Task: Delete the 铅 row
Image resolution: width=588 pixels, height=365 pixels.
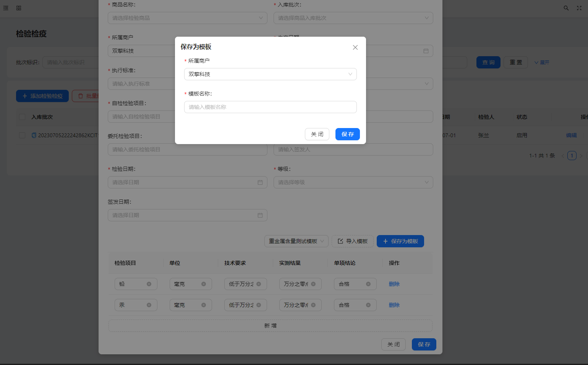Action: tap(394, 284)
